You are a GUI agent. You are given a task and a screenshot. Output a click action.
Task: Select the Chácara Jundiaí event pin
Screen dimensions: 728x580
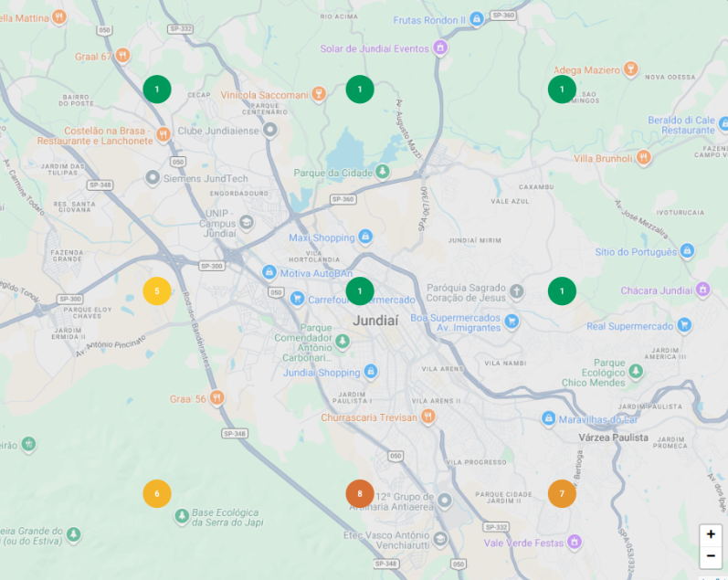pyautogui.click(x=703, y=290)
